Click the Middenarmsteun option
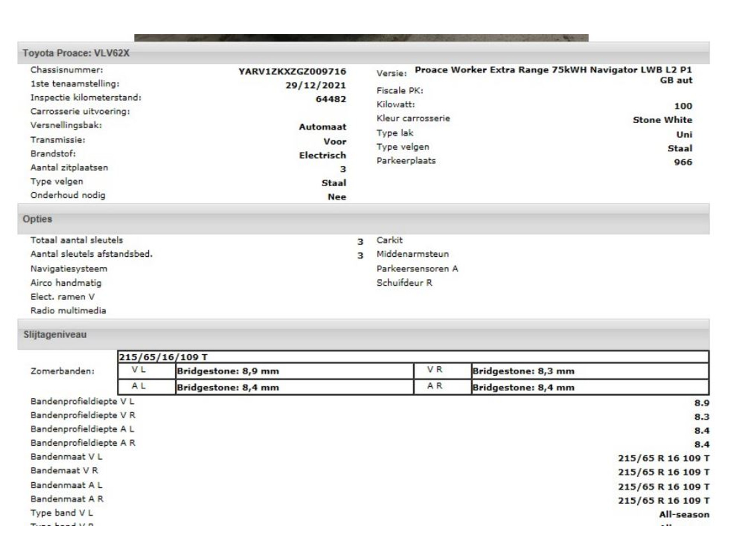This screenshot has width=747, height=560. point(412,254)
